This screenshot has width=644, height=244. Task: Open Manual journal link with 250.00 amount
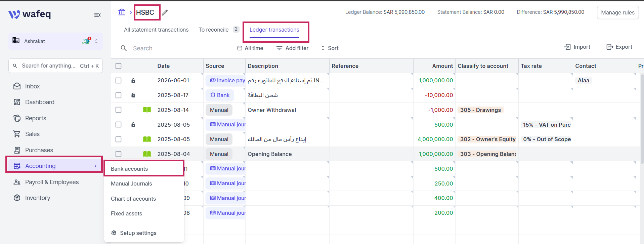click(226, 183)
